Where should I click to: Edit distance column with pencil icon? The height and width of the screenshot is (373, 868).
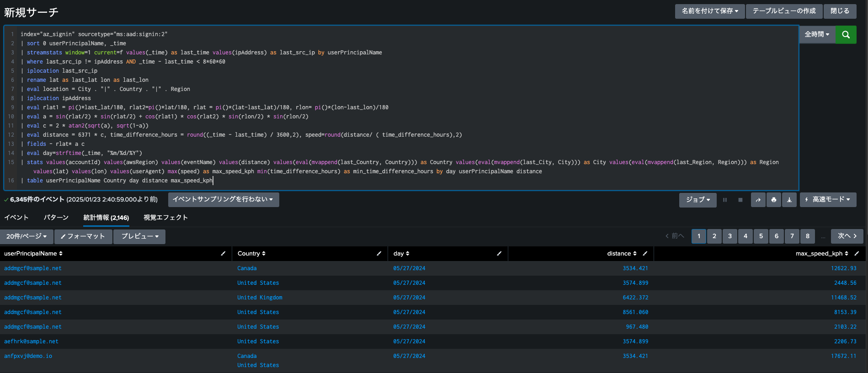(645, 254)
